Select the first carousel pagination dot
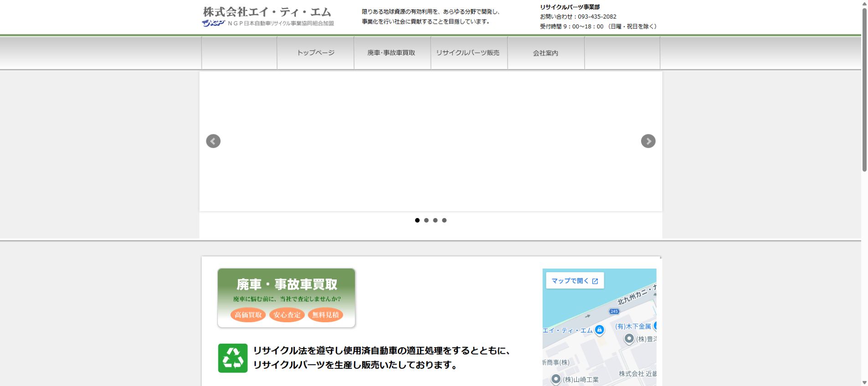This screenshot has height=386, width=868. tap(417, 220)
